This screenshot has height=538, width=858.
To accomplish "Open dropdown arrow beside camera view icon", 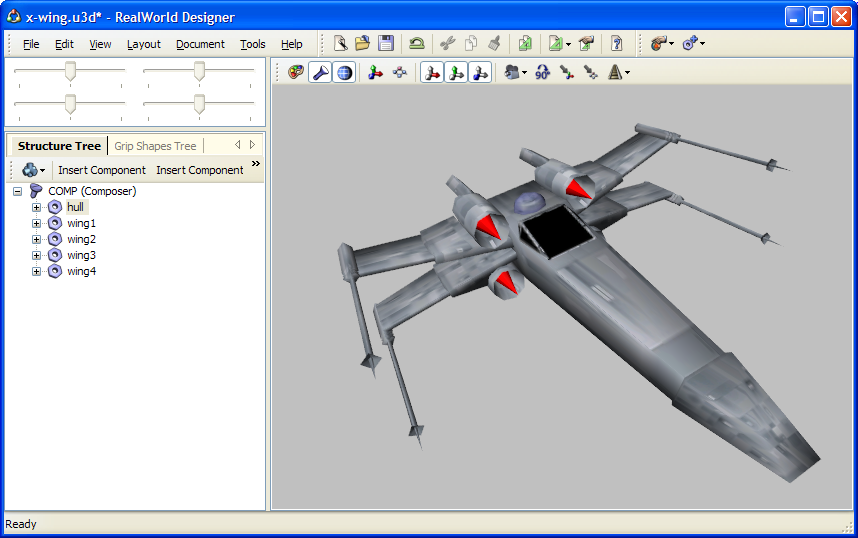I will coord(524,73).
